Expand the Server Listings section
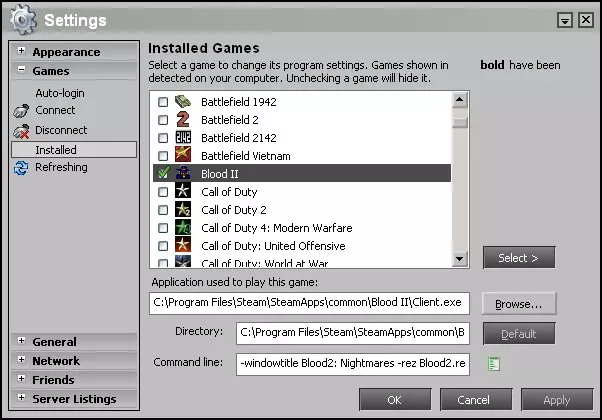 click(x=22, y=398)
